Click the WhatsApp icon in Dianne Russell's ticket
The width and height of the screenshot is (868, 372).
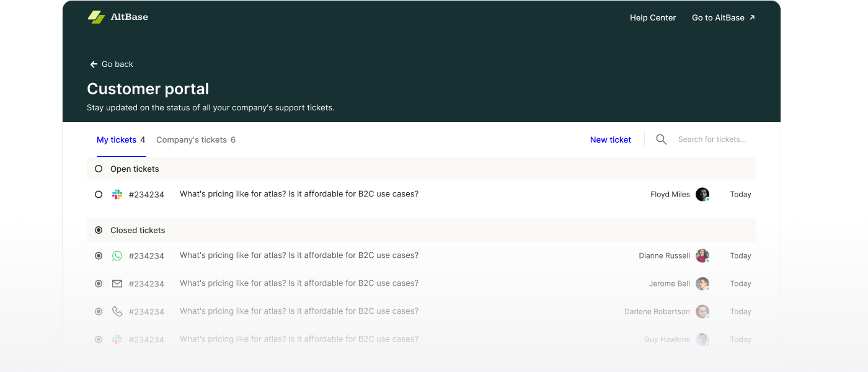pyautogui.click(x=117, y=255)
